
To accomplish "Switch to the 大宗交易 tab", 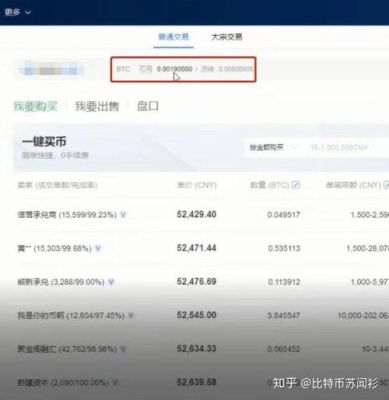I will coord(227,37).
